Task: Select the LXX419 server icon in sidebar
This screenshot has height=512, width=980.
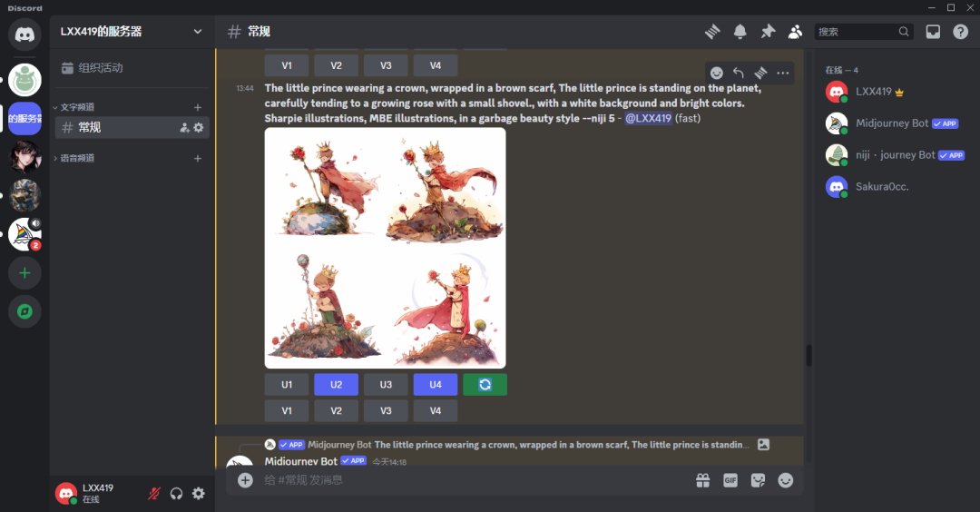Action: (25, 118)
